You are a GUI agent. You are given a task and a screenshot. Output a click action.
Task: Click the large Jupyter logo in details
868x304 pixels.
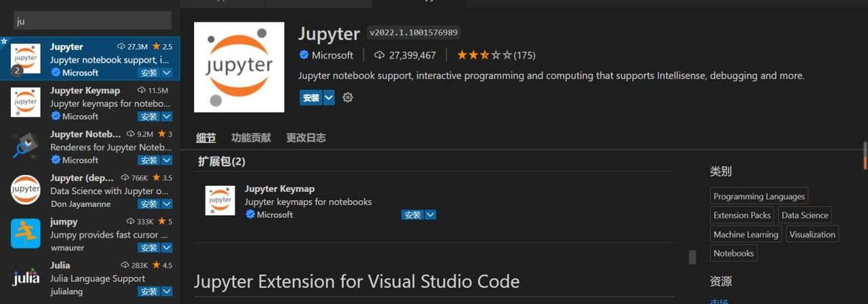click(239, 67)
